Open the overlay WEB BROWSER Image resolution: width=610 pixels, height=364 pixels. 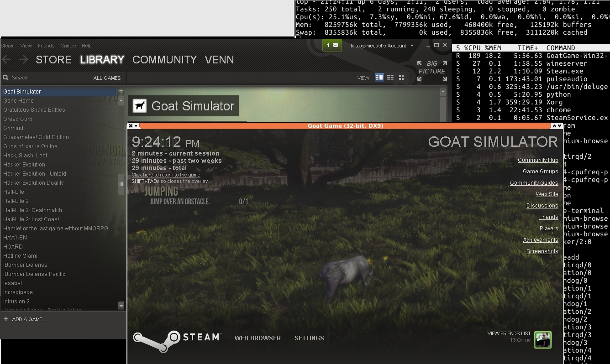point(258,338)
